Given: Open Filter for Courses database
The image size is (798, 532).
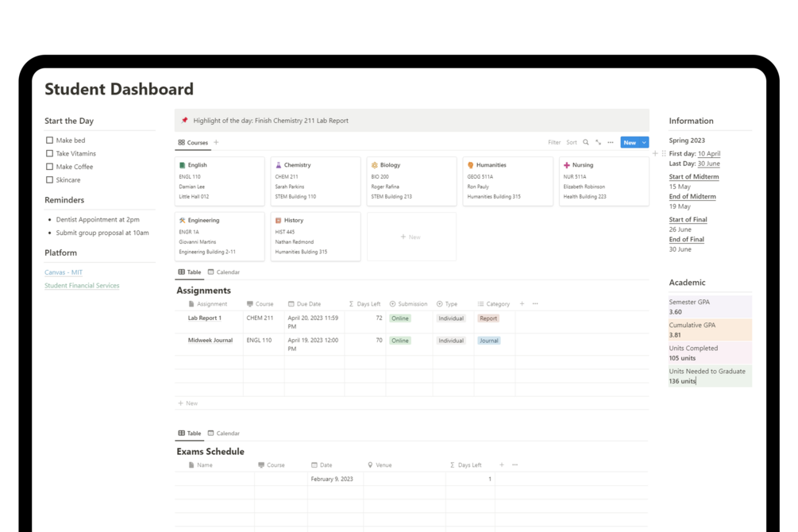Looking at the screenshot, I should 554,143.
